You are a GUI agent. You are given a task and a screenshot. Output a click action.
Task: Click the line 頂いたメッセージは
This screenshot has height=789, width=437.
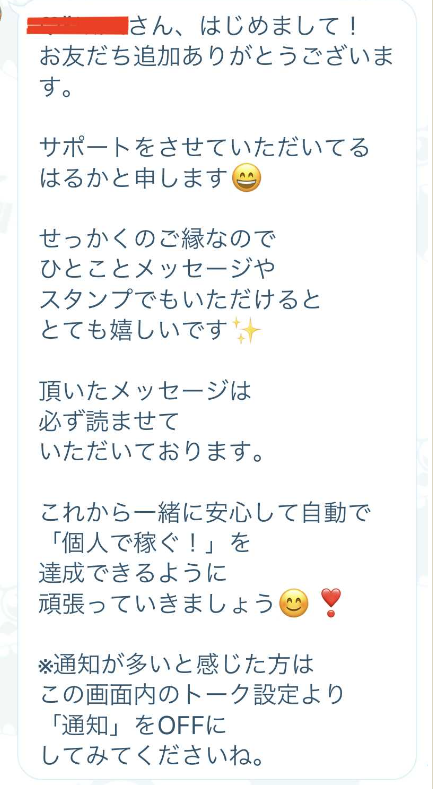(x=145, y=391)
